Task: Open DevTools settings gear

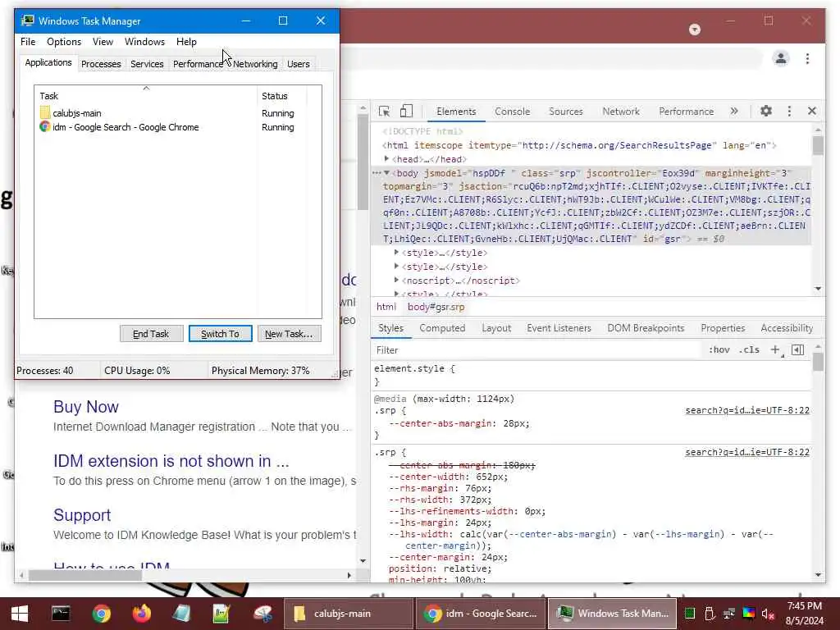Action: [x=766, y=111]
